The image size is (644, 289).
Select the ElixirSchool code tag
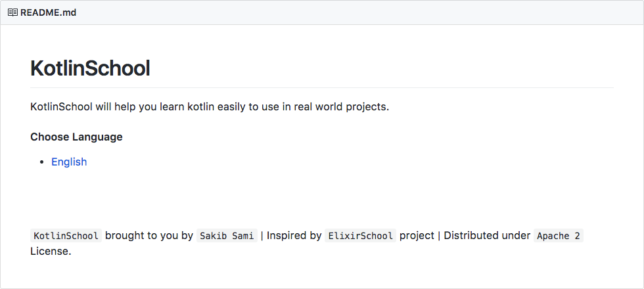pos(360,236)
